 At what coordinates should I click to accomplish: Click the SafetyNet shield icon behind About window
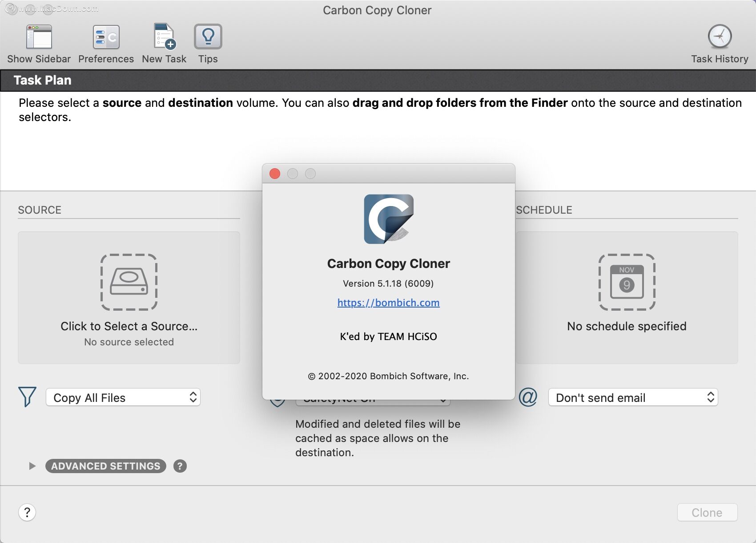click(277, 403)
